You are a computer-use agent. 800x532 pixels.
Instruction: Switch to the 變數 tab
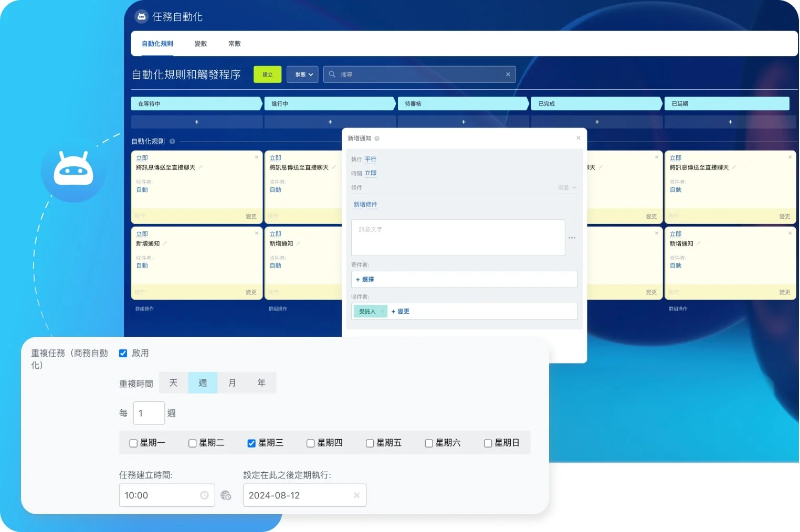201,44
